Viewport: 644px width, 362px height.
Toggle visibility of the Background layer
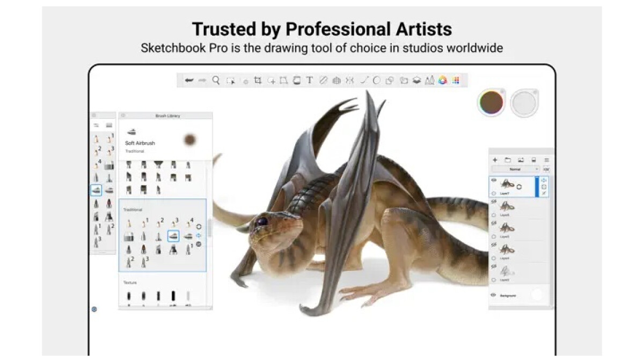pyautogui.click(x=493, y=295)
